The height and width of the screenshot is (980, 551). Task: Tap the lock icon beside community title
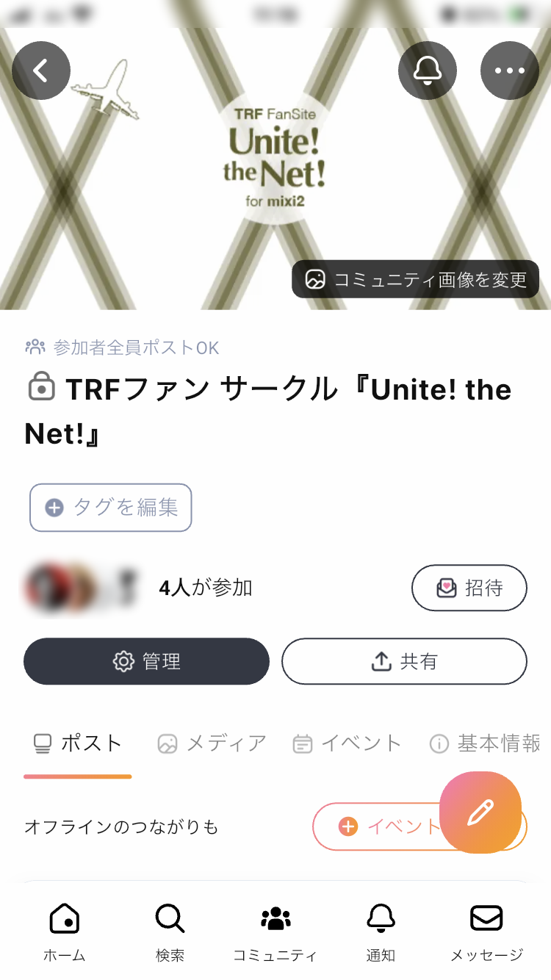(42, 387)
